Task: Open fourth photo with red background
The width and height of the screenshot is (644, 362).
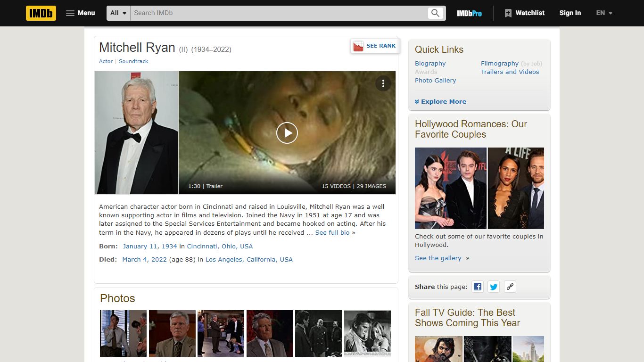Action: click(x=270, y=333)
